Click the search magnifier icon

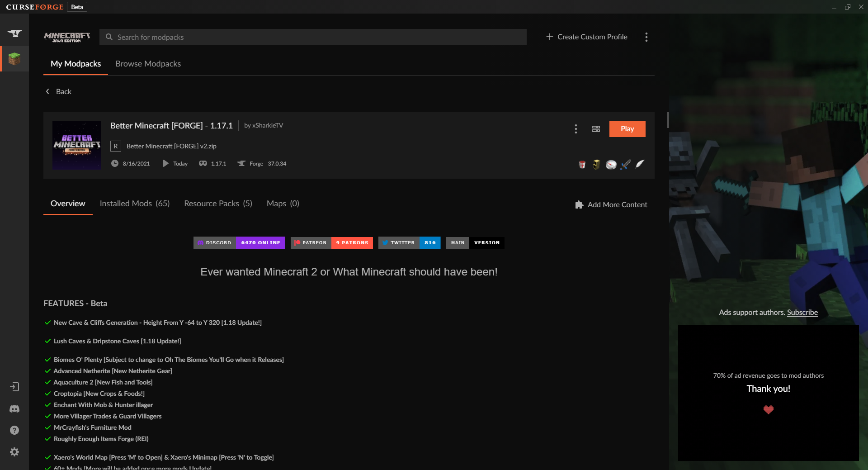click(109, 37)
